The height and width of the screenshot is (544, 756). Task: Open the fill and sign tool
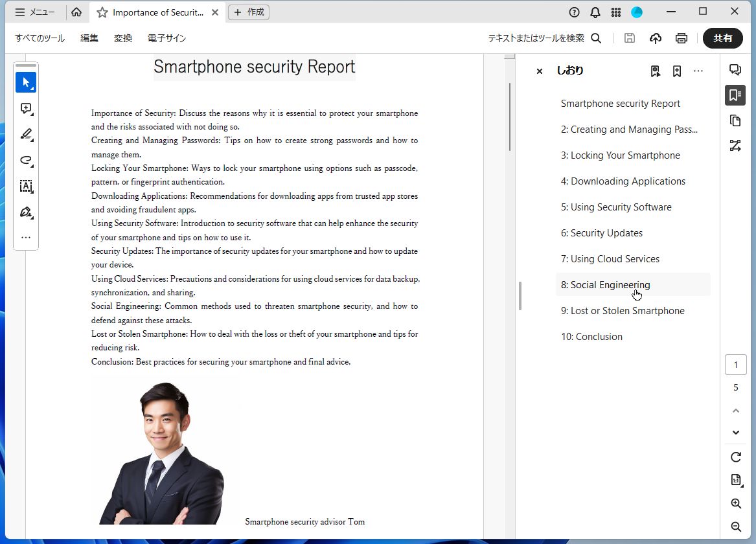tap(26, 212)
